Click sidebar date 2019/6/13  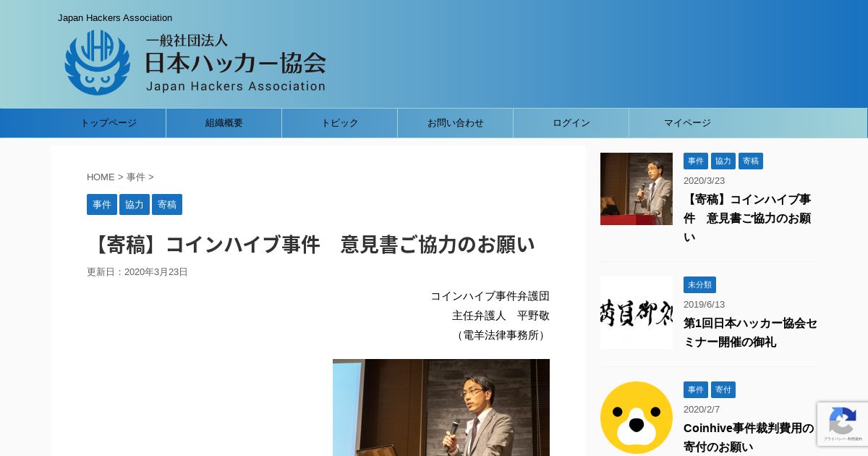pyautogui.click(x=704, y=305)
